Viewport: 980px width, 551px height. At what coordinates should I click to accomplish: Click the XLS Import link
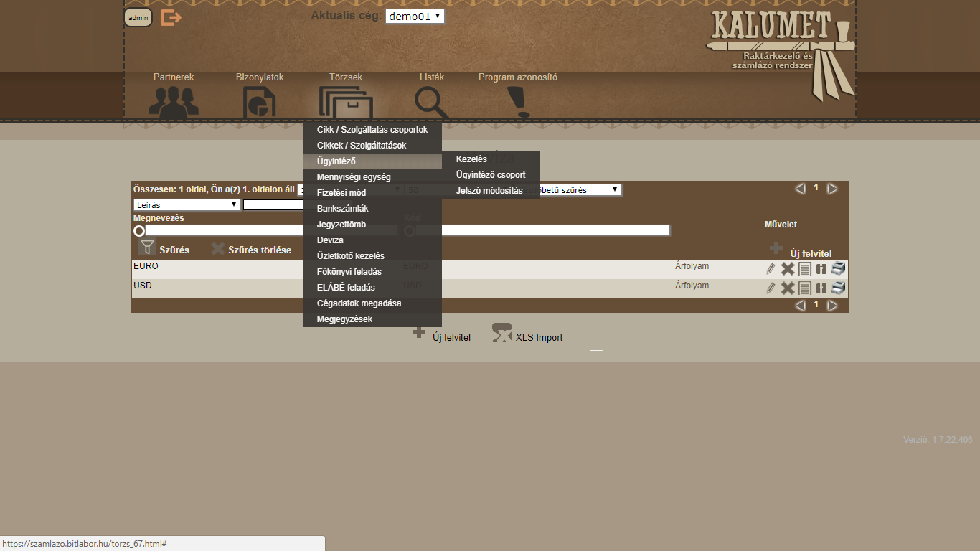click(x=539, y=337)
